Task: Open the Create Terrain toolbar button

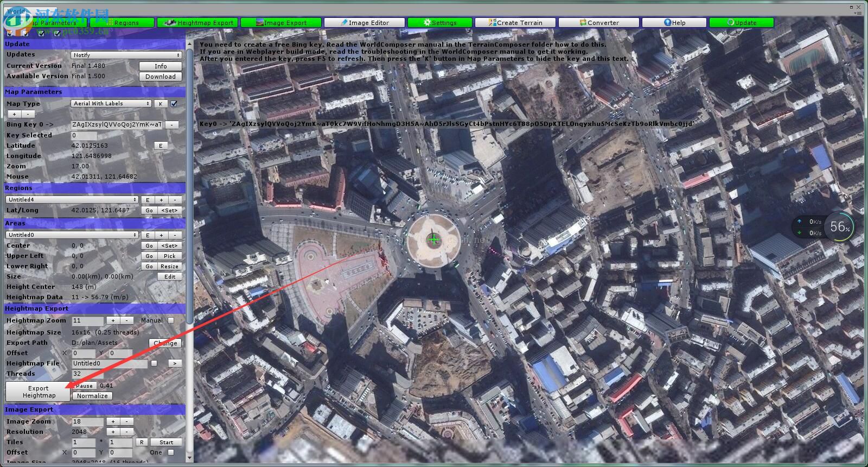Action: (x=516, y=23)
